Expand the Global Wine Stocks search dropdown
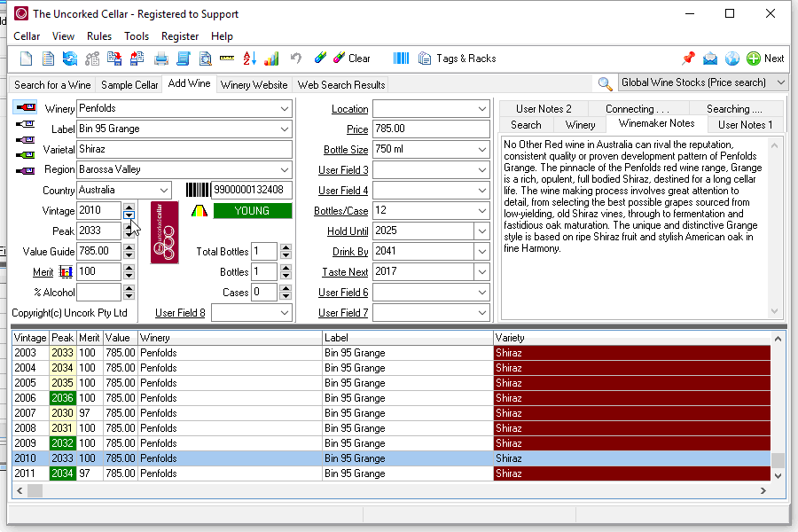 point(780,82)
